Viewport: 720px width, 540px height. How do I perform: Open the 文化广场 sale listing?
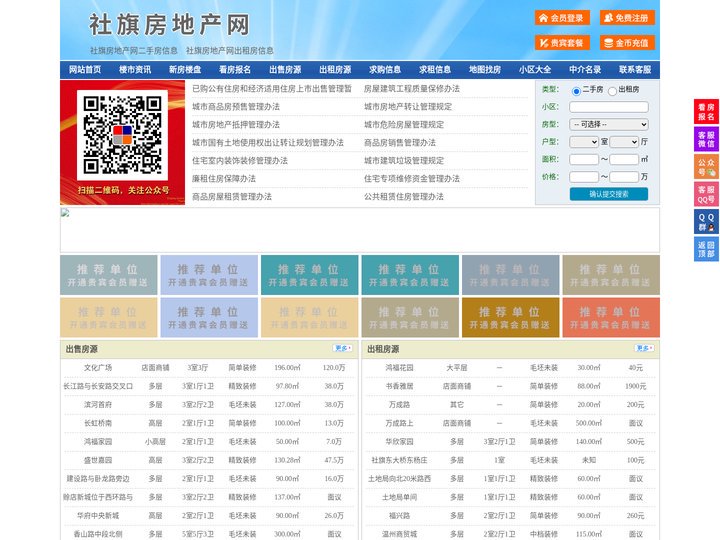98,368
